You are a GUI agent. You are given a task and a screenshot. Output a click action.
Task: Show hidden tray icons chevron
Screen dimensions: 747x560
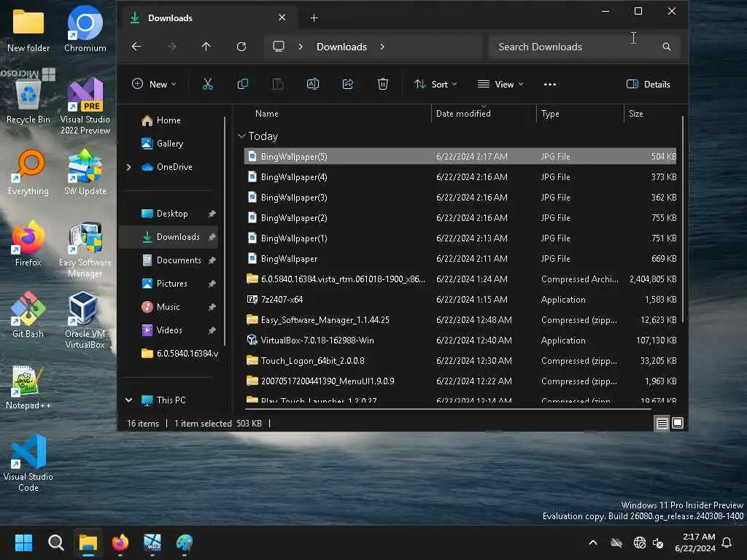pyautogui.click(x=593, y=542)
